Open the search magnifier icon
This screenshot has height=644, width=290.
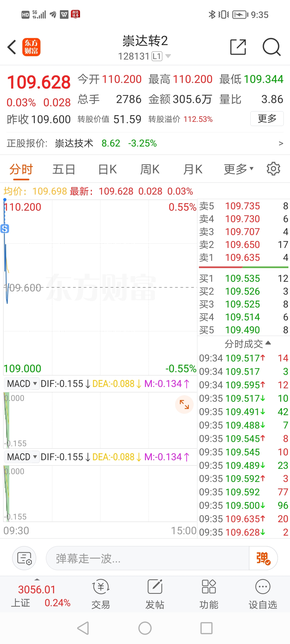tap(271, 47)
